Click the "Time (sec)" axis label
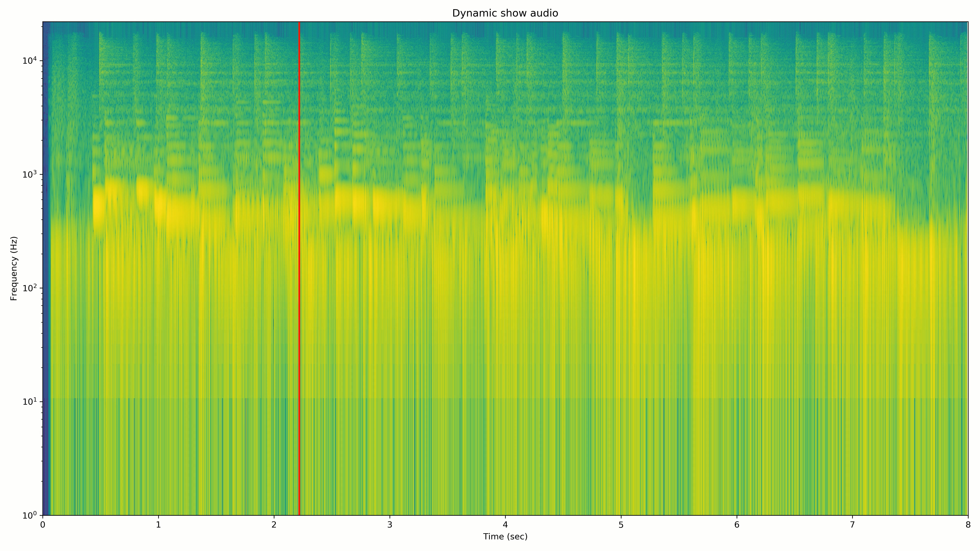This screenshot has height=551, width=980. [505, 537]
